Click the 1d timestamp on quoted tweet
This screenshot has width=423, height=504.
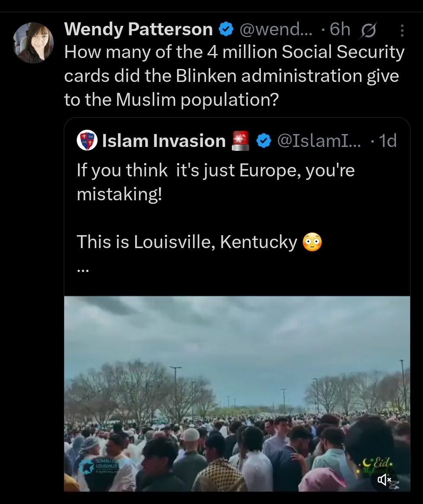(389, 140)
